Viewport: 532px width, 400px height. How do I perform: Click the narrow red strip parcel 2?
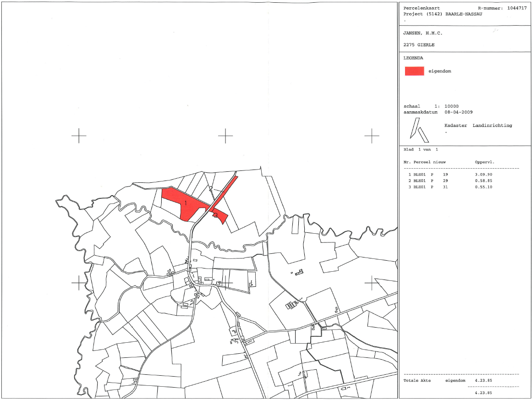pyautogui.click(x=225, y=191)
